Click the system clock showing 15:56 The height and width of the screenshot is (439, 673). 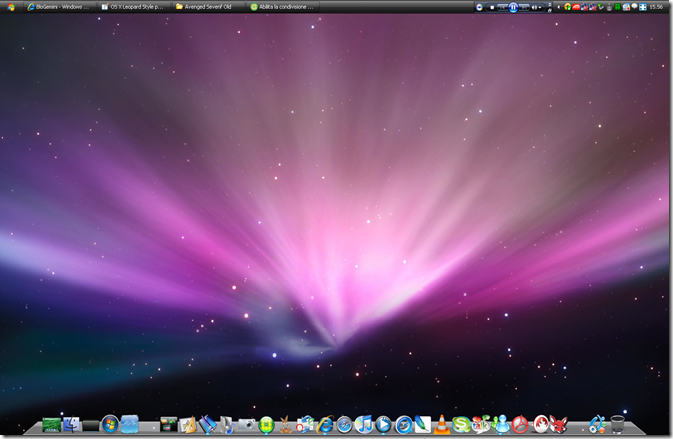655,6
